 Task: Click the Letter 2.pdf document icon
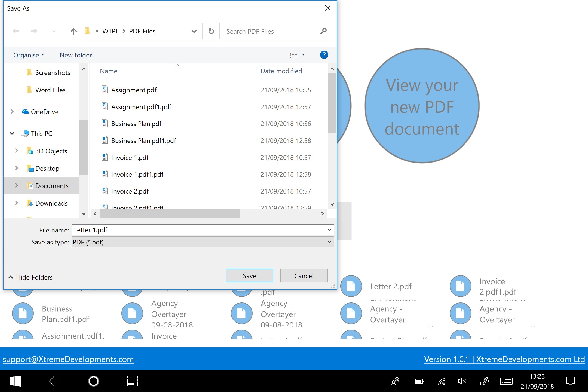(x=351, y=286)
